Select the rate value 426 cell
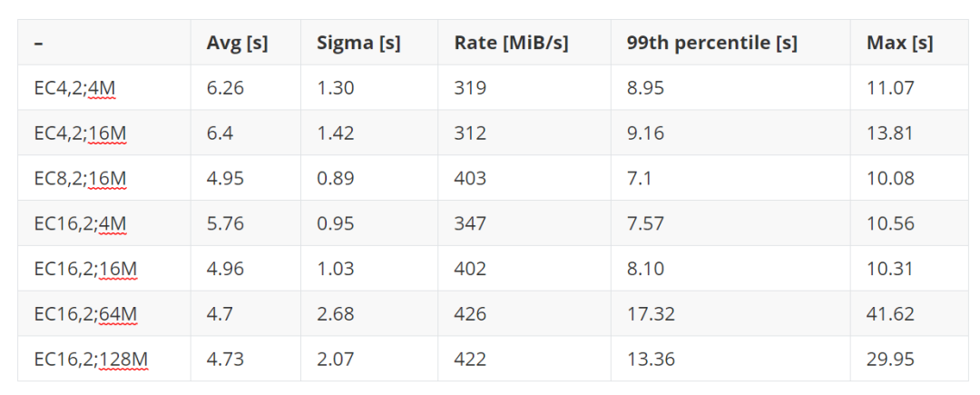Screen dimensions: 980x395 (470, 314)
